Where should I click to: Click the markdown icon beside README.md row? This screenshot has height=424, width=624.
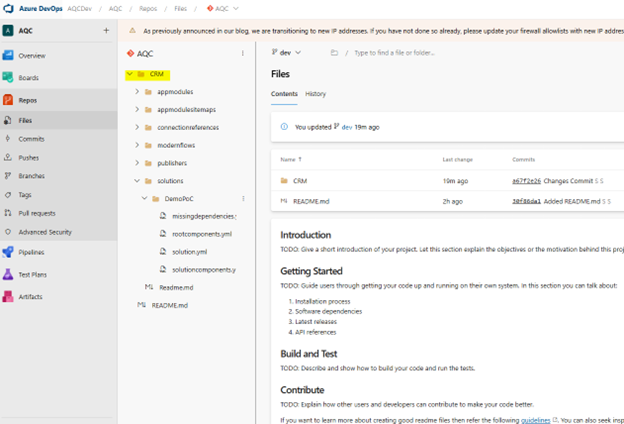tap(284, 201)
